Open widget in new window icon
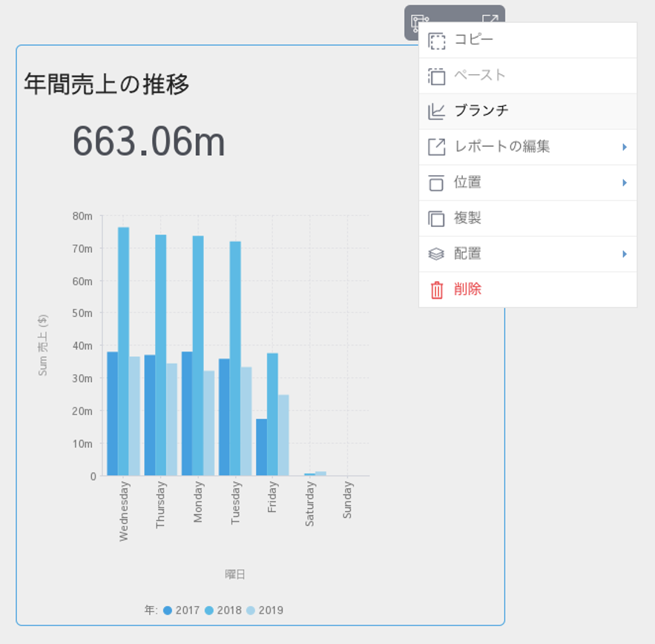Screen dimensions: 655x644 click(490, 21)
